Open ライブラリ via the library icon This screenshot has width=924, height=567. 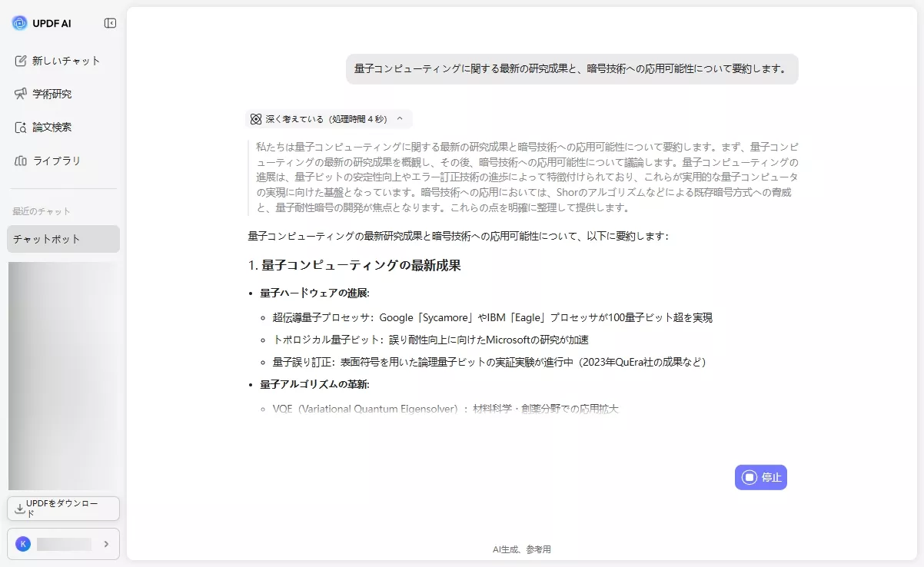(x=18, y=161)
